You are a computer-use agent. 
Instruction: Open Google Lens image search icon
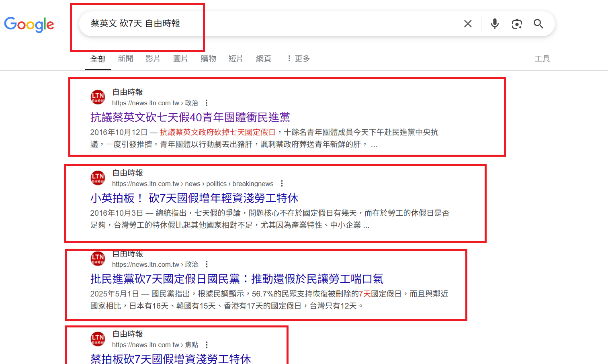point(517,24)
